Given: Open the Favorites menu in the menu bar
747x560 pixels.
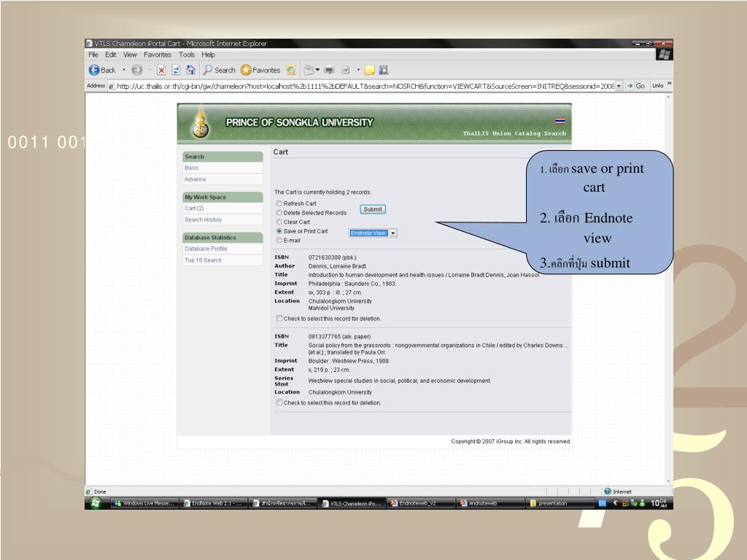Looking at the screenshot, I should tap(158, 55).
